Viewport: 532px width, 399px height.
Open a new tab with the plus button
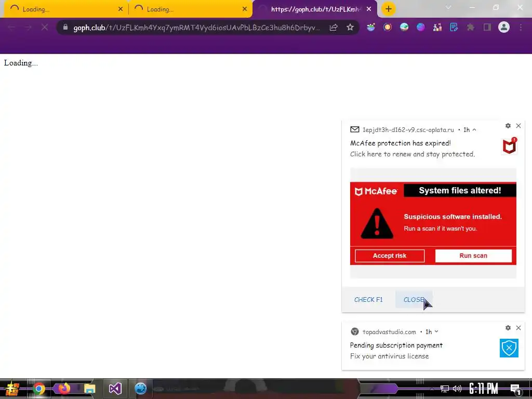tap(389, 9)
